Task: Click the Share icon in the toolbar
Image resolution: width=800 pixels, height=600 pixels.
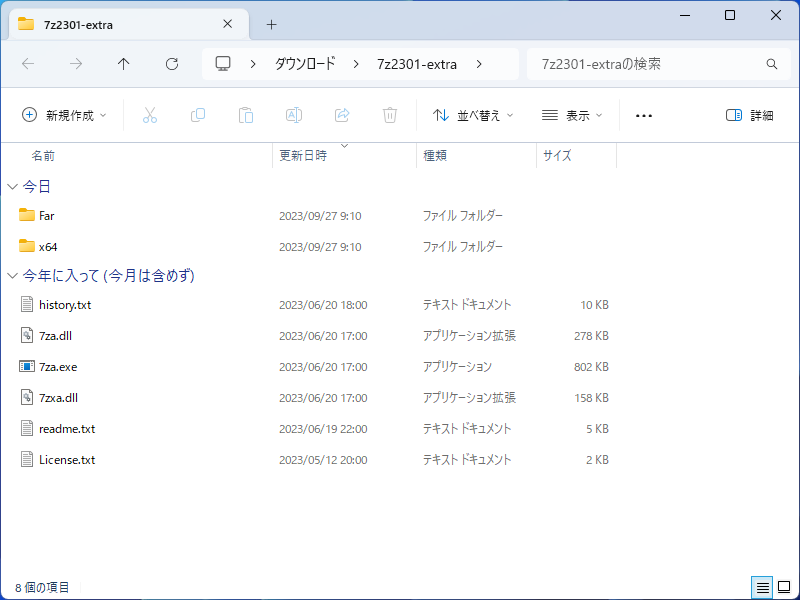Action: click(x=342, y=115)
